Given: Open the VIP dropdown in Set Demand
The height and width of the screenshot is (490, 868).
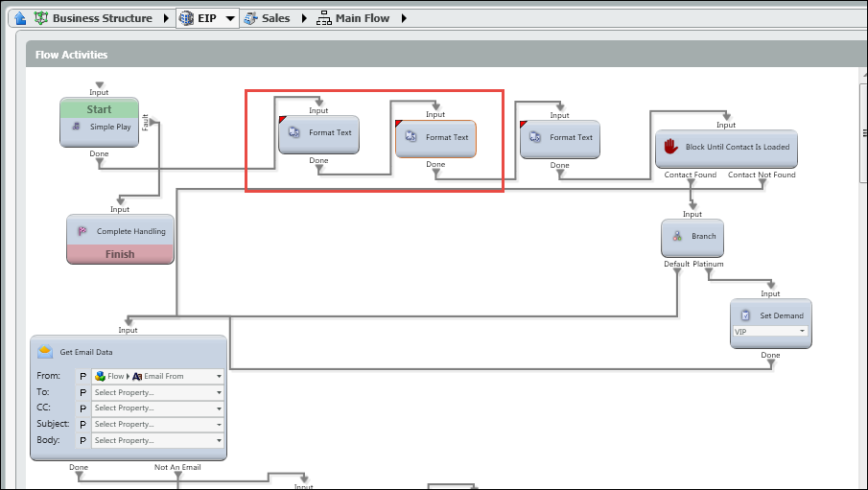Looking at the screenshot, I should coord(802,332).
